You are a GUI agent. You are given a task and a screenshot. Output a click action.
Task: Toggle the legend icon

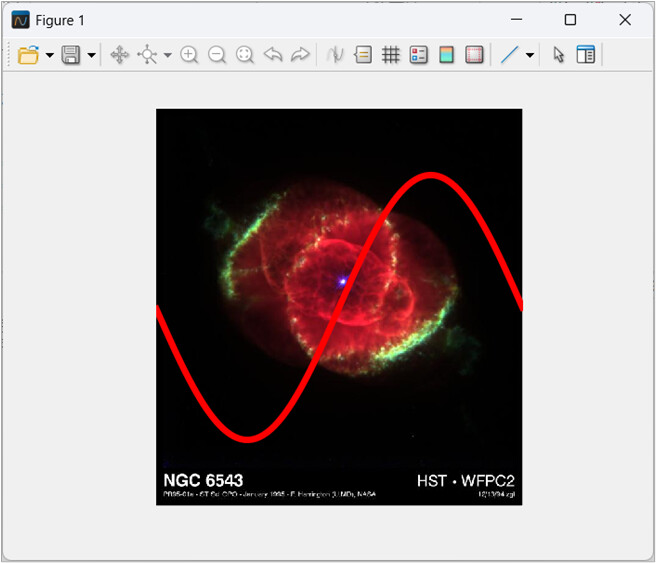(419, 55)
